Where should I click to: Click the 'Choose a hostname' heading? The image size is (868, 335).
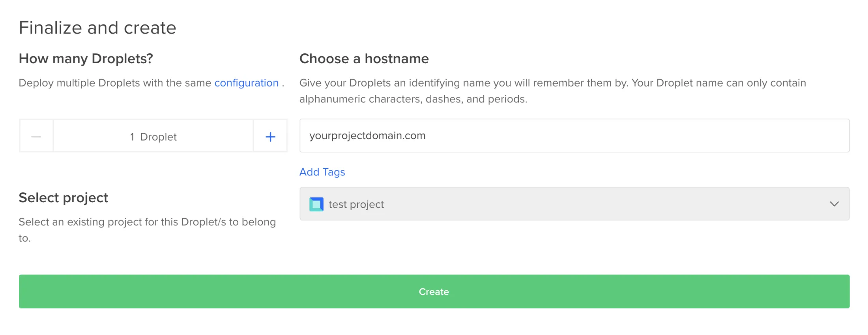click(364, 58)
